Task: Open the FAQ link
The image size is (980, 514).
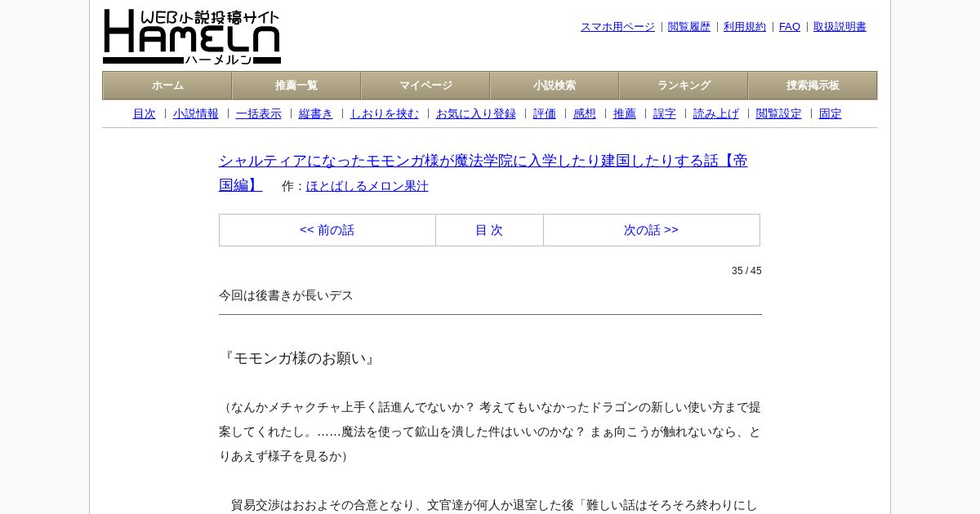Action: click(790, 27)
